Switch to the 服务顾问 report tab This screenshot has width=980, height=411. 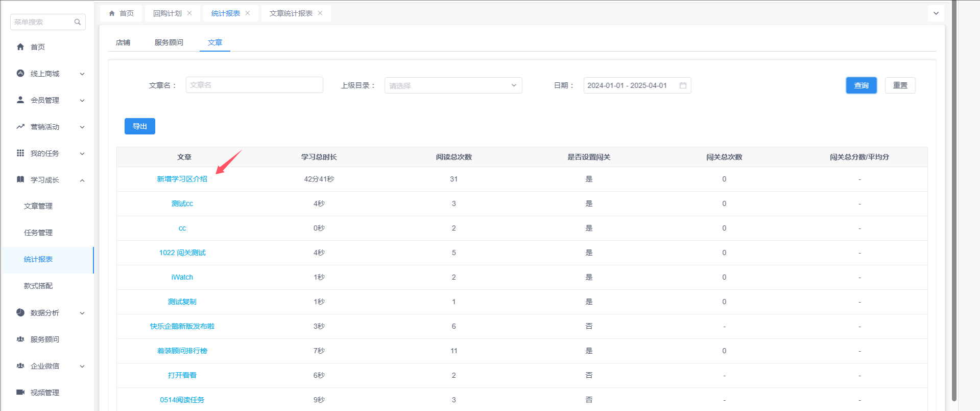[x=169, y=42]
